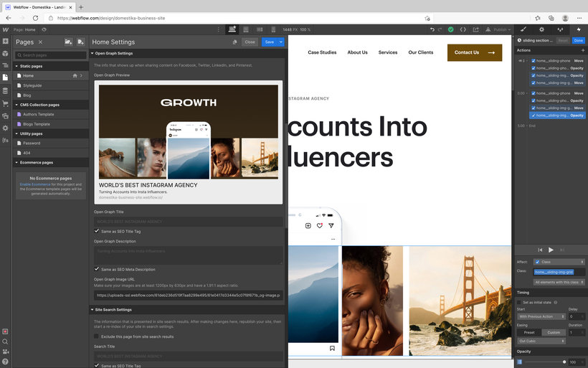Select the desktop breakpoint icon
The height and width of the screenshot is (368, 588).
pyautogui.click(x=232, y=29)
